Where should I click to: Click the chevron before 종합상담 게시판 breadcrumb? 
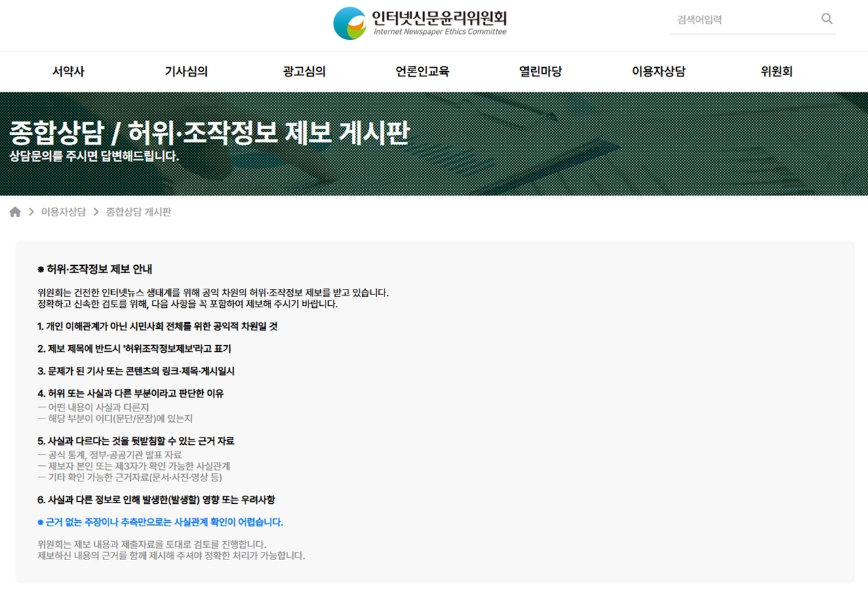[96, 212]
